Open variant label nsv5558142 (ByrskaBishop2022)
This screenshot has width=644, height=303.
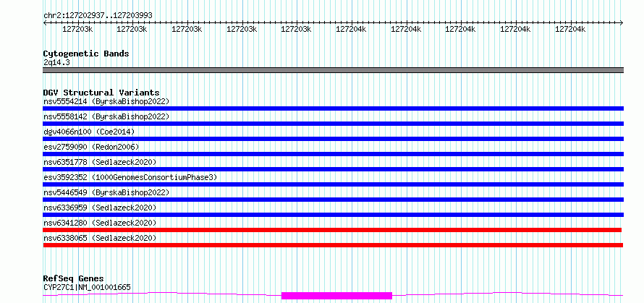[x=106, y=116]
